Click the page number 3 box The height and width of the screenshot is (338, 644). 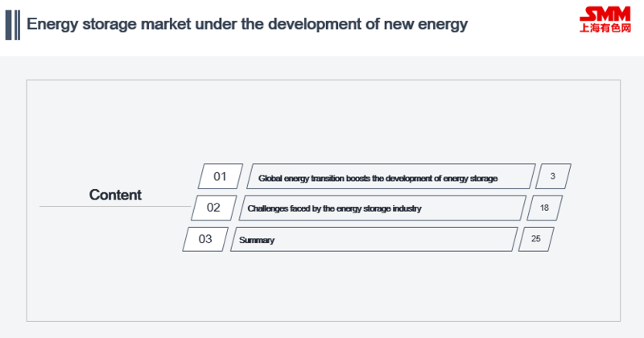[553, 176]
